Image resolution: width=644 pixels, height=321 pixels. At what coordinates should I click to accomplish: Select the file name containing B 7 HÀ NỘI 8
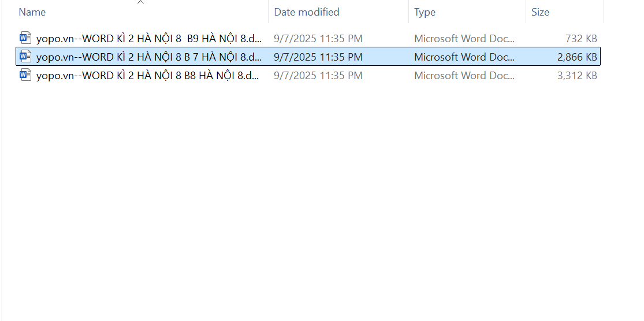point(148,57)
